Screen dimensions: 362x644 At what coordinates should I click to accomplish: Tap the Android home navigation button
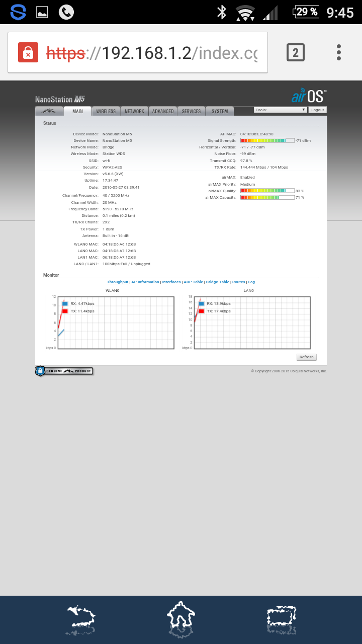[x=181, y=619]
